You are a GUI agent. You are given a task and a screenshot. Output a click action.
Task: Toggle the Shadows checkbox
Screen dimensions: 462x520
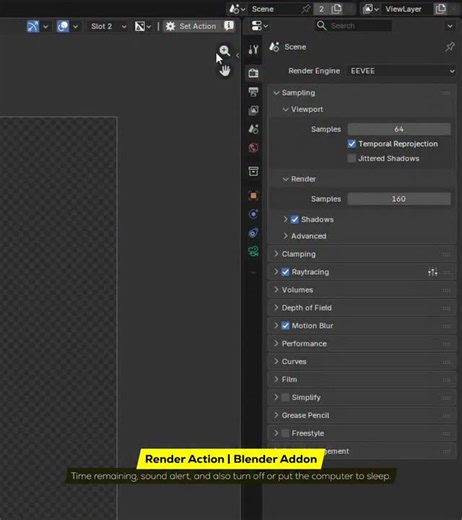click(295, 219)
